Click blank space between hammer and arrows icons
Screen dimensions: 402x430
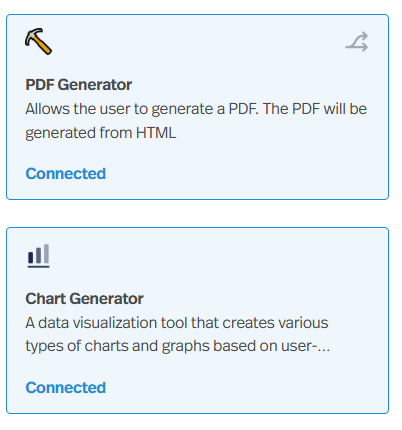click(198, 42)
